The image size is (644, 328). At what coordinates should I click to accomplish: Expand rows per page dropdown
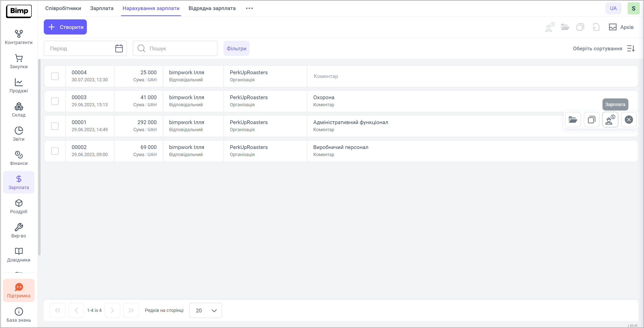tap(206, 310)
